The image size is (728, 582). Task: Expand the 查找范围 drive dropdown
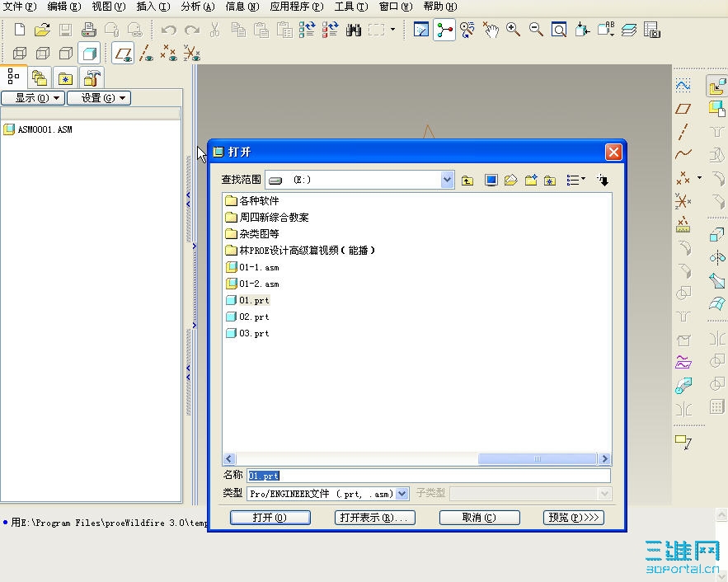click(x=447, y=180)
